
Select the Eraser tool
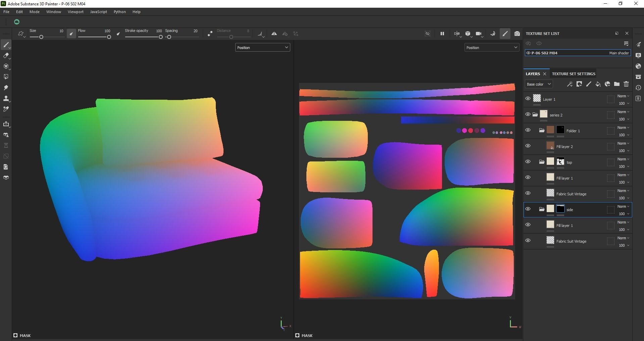6,55
